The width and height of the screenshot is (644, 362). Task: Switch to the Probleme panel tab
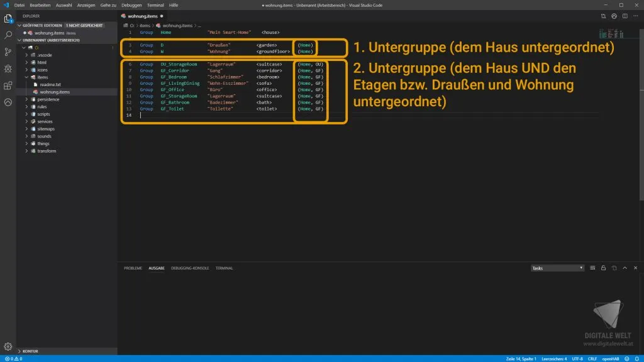coord(133,268)
